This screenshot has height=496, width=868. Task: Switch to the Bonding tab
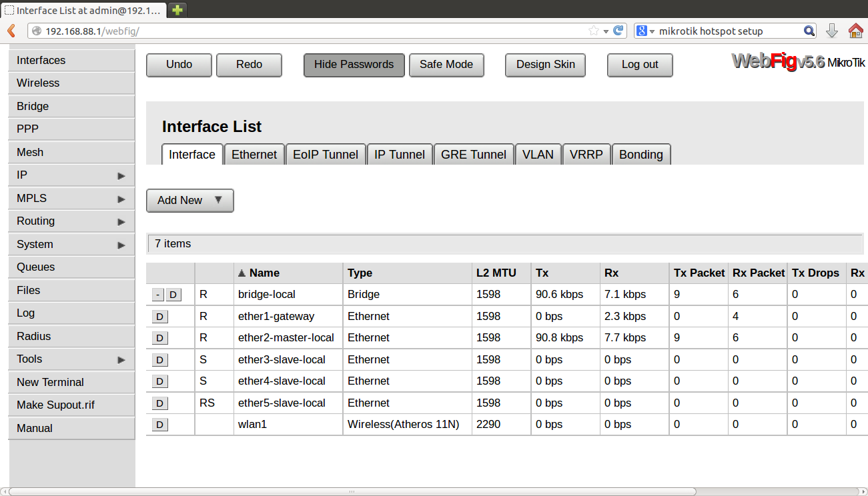tap(641, 154)
